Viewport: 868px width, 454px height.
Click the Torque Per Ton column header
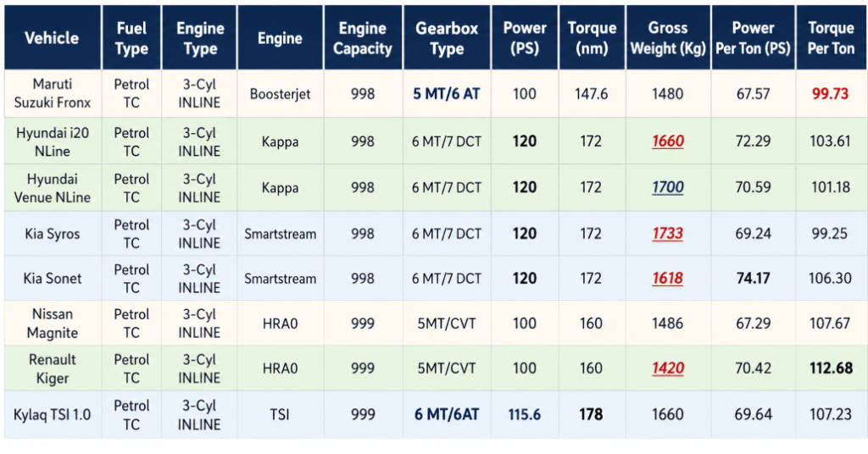pyautogui.click(x=830, y=38)
